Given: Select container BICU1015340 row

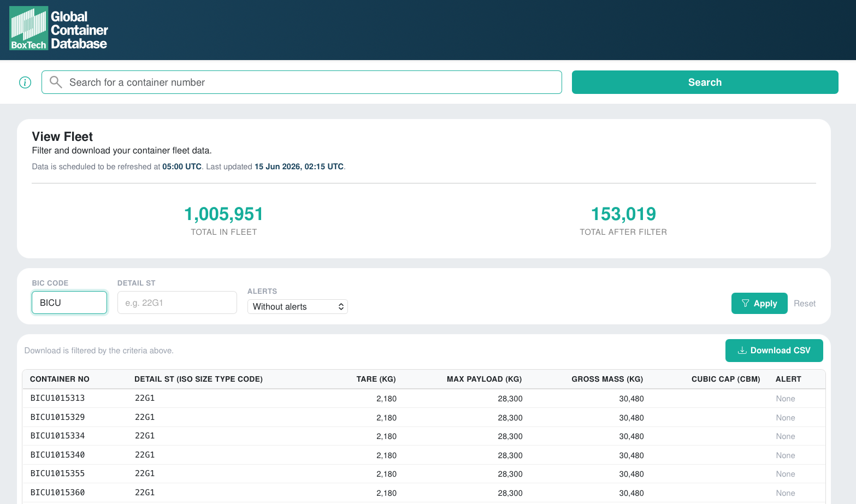Looking at the screenshot, I should click(423, 455).
